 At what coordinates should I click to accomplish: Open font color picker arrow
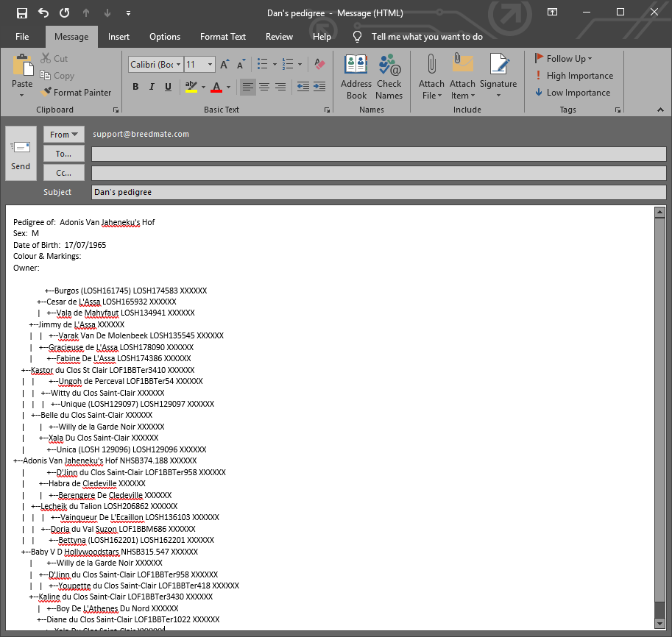pyautogui.click(x=228, y=87)
